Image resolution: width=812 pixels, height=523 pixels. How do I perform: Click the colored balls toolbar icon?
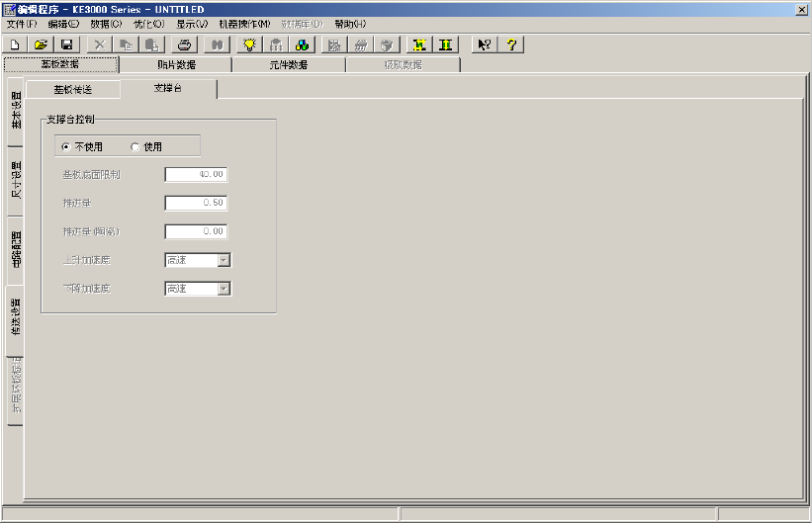pyautogui.click(x=302, y=45)
